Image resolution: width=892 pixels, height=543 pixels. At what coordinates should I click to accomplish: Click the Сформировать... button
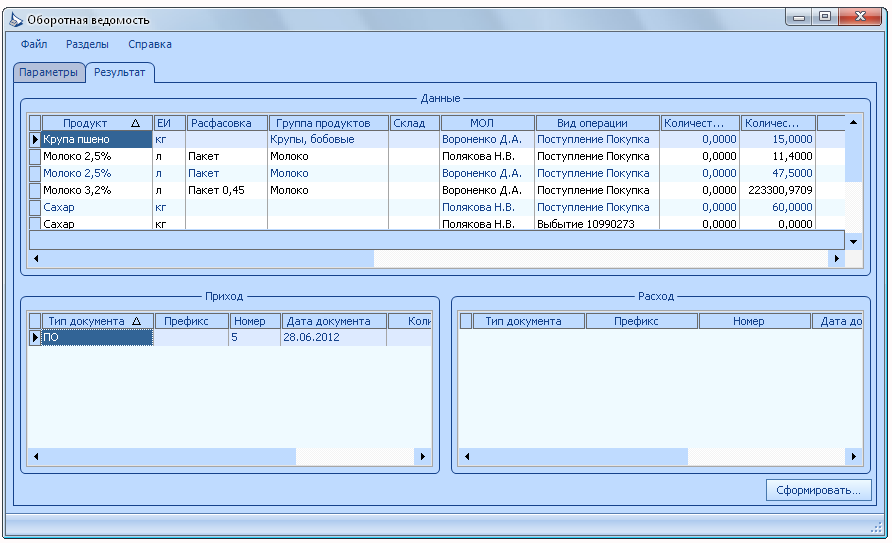[818, 490]
